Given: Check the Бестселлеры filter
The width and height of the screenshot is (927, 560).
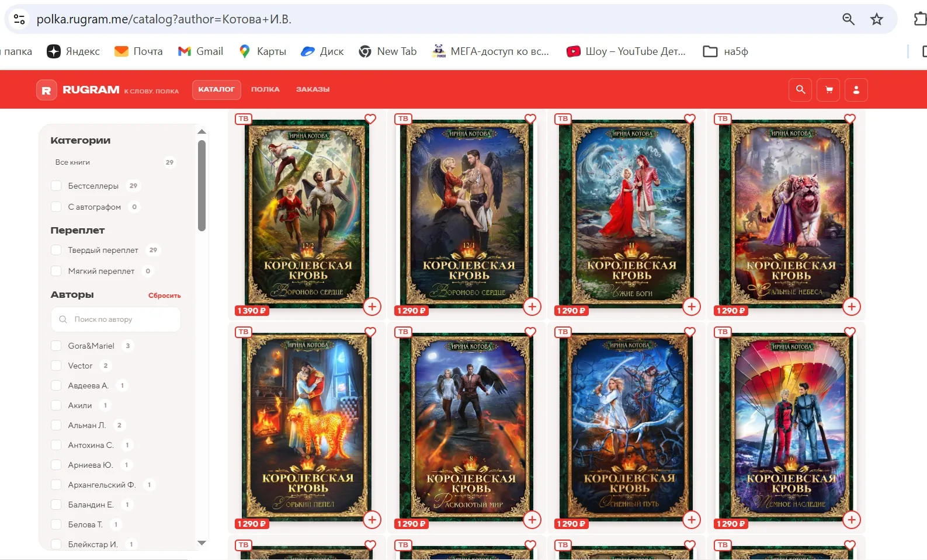Looking at the screenshot, I should point(56,186).
